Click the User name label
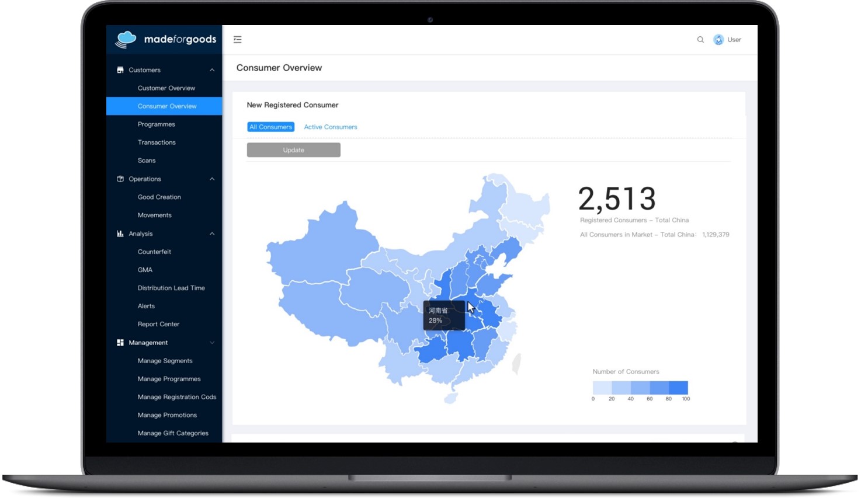868x498 pixels. pos(734,40)
